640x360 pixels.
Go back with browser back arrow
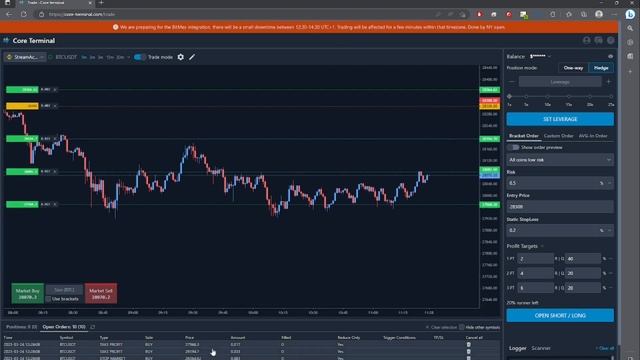point(9,14)
